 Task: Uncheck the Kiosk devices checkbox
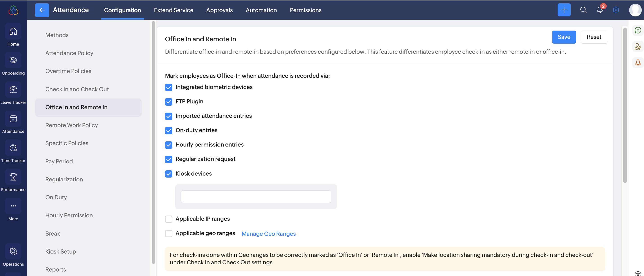(169, 174)
